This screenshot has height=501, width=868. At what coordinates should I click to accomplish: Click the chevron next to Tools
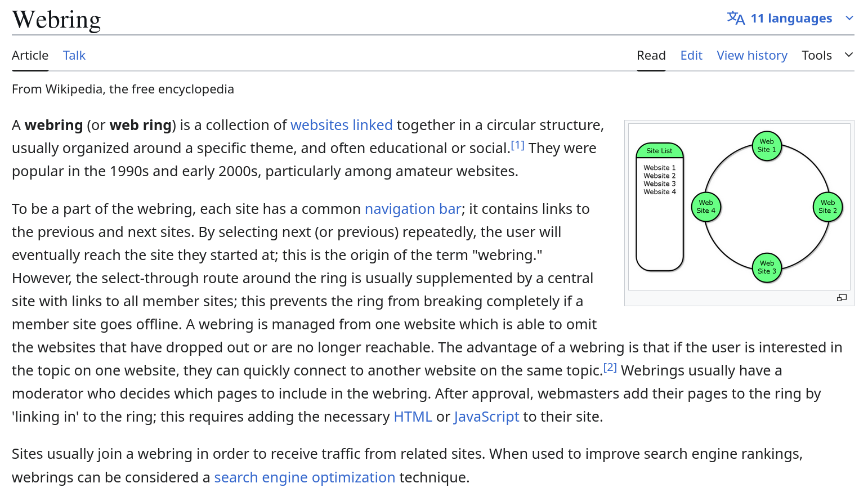click(849, 55)
